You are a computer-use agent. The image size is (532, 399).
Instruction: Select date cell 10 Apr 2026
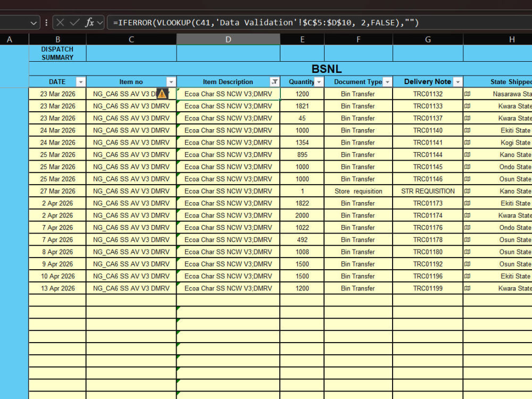[x=57, y=276]
